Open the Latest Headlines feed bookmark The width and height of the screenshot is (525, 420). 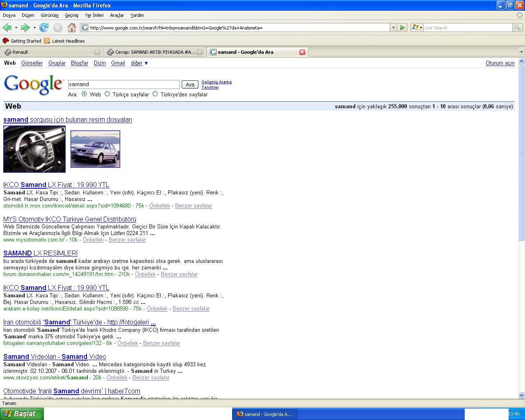tap(64, 41)
